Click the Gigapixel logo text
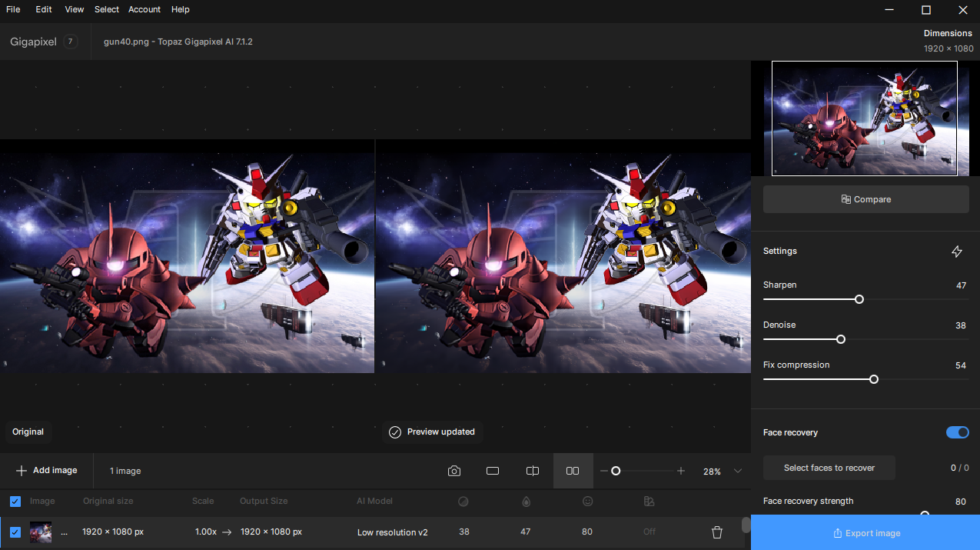This screenshot has height=550, width=980. [33, 42]
